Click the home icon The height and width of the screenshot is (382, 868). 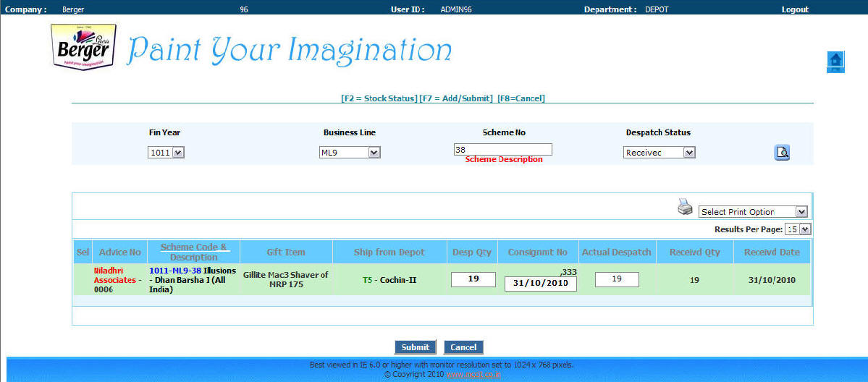pyautogui.click(x=835, y=61)
